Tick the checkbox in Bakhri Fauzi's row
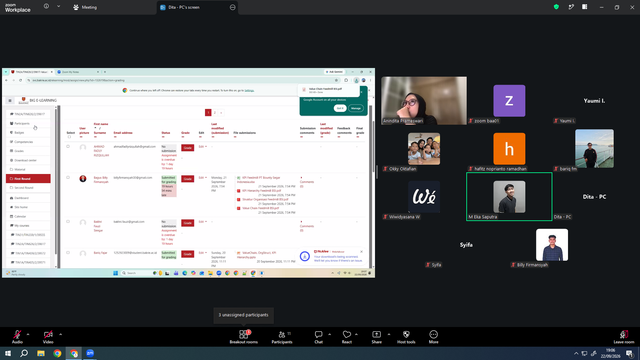640x360 pixels. point(68,222)
